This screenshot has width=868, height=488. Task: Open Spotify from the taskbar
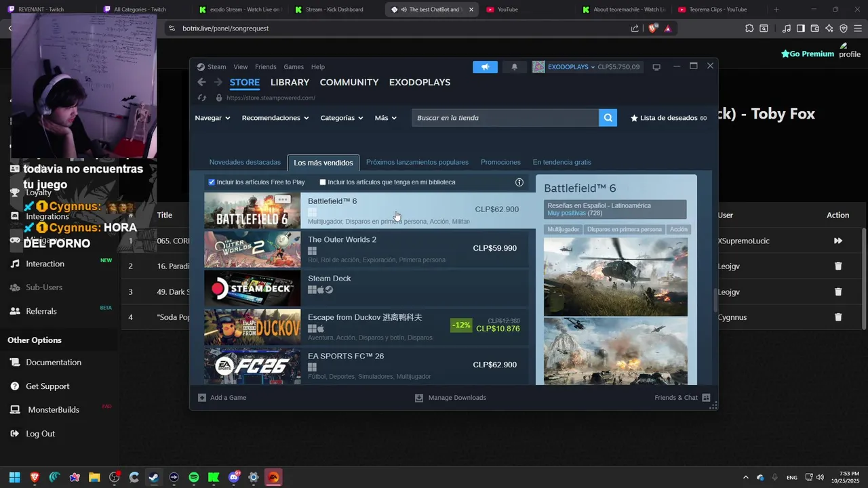click(194, 477)
